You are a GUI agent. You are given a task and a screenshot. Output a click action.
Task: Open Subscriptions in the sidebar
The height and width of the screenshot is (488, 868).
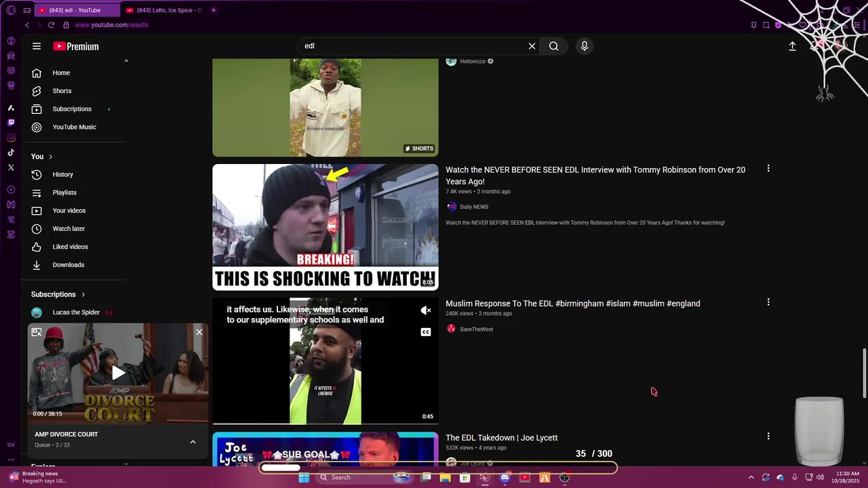75,109
